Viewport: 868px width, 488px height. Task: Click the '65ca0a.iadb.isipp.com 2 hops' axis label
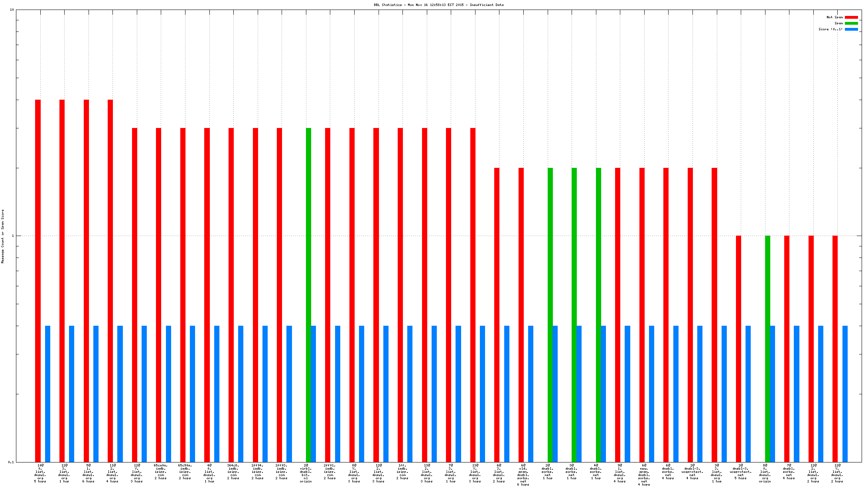(x=161, y=472)
